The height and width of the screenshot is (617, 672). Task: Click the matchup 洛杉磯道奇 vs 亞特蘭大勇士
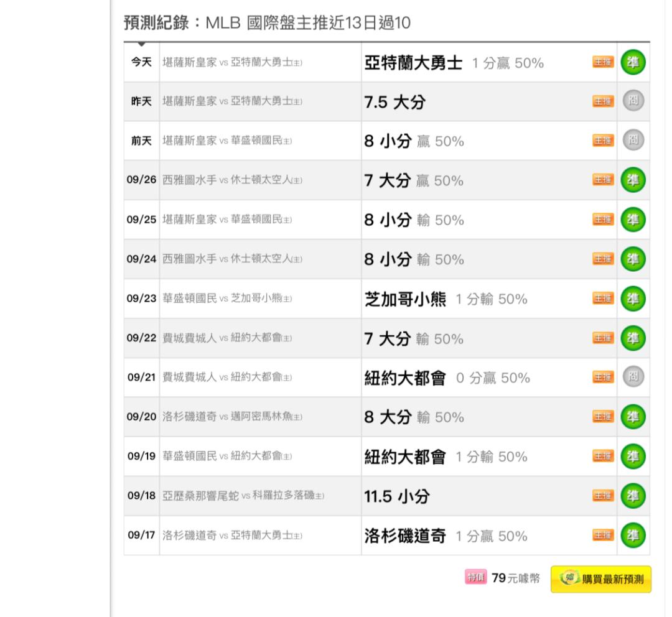coord(232,535)
